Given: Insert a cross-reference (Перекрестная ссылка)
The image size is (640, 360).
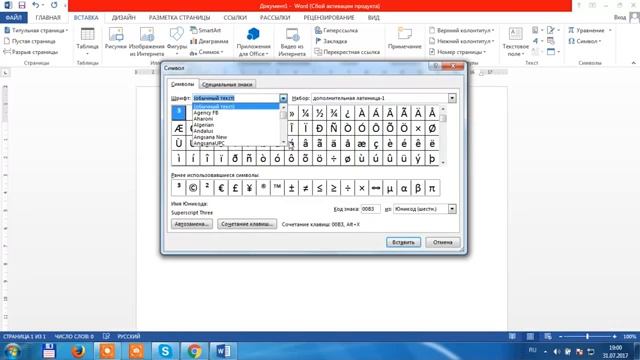Looking at the screenshot, I should (x=347, y=52).
